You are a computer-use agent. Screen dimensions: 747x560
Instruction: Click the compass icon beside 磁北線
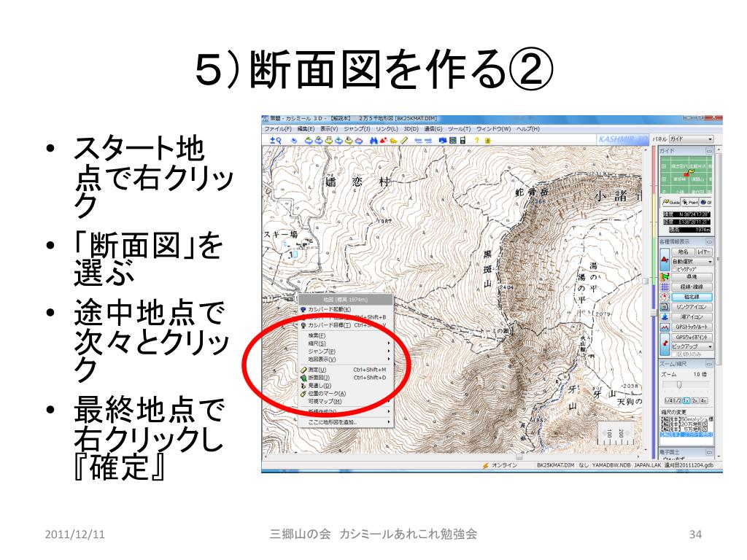(665, 297)
